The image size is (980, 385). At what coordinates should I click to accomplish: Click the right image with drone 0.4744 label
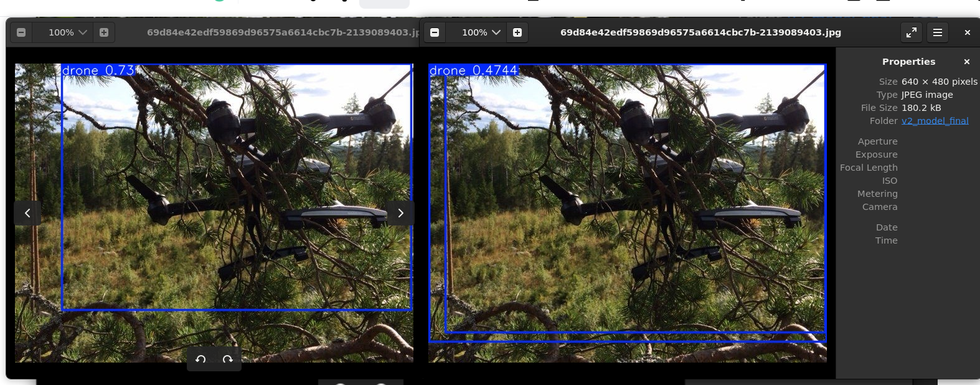[627, 213]
